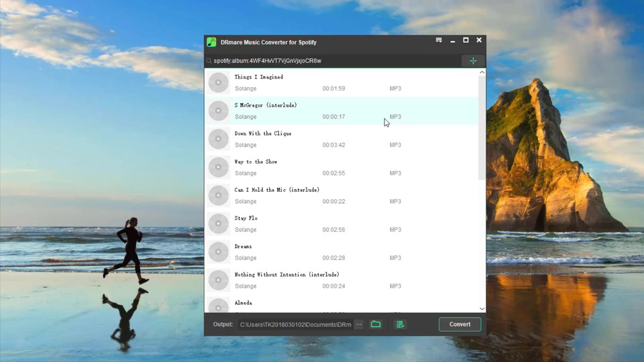This screenshot has height=362, width=644.
Task: Click the disc thumbnail for Down With the Clique
Action: coord(219,139)
